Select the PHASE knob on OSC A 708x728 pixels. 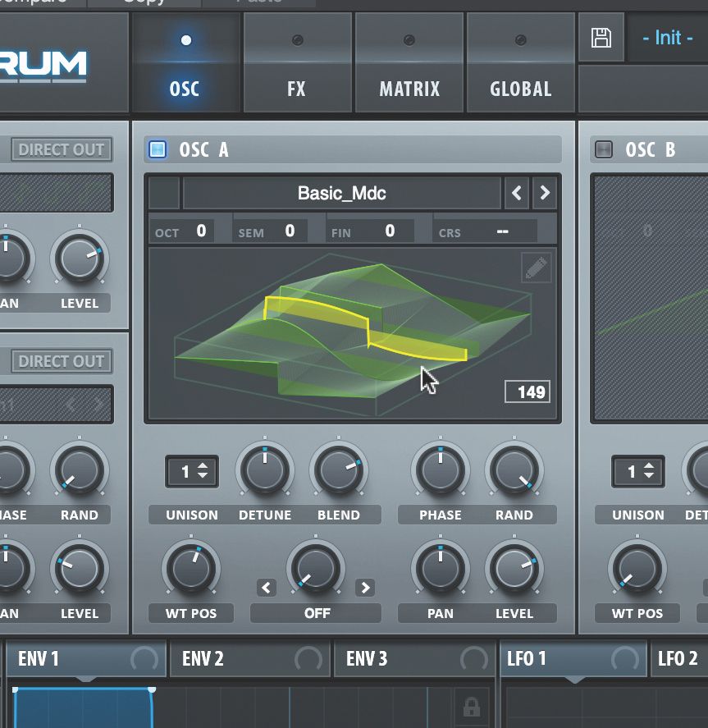coord(439,471)
